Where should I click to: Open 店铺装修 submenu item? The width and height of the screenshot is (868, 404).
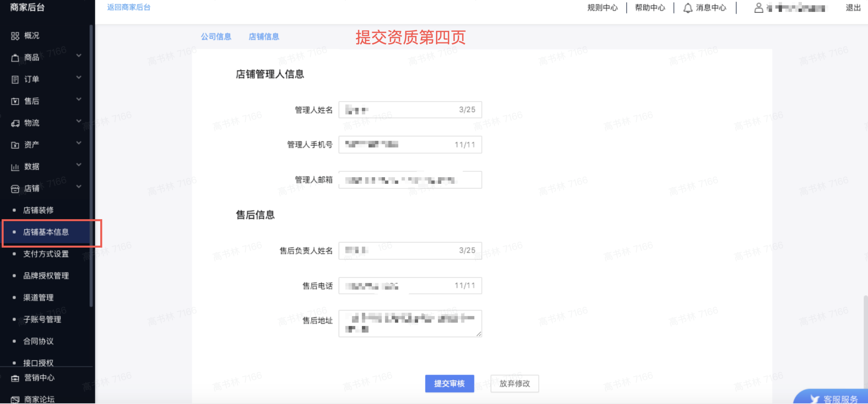pos(38,210)
